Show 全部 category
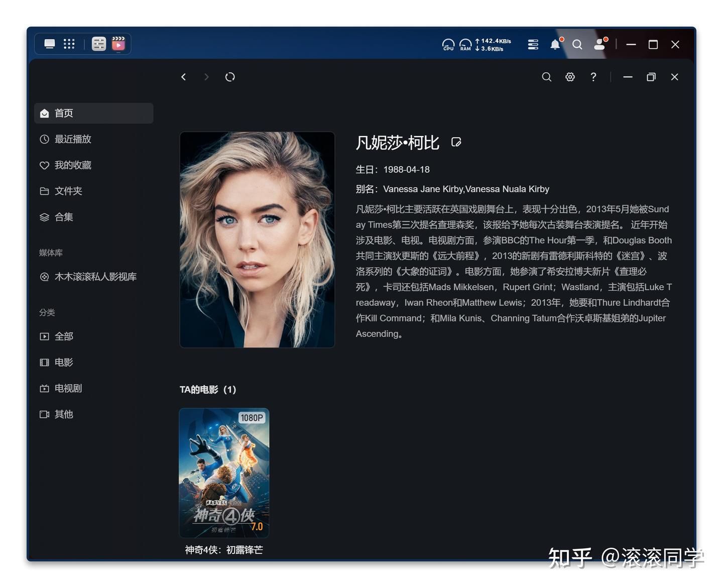 94,336
